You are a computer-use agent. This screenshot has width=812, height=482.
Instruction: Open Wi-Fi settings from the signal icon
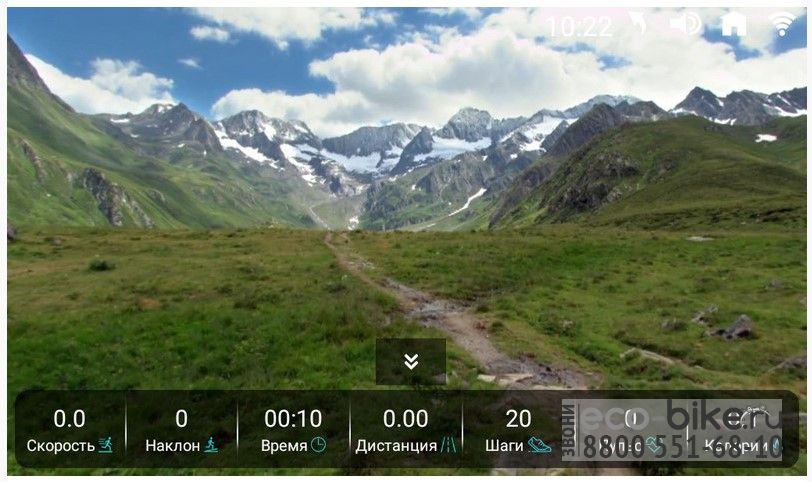pos(782,24)
